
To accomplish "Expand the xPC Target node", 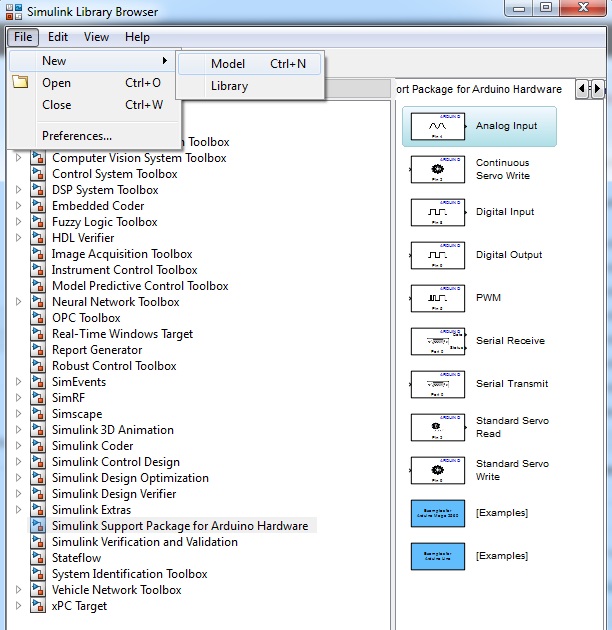I will coord(18,605).
